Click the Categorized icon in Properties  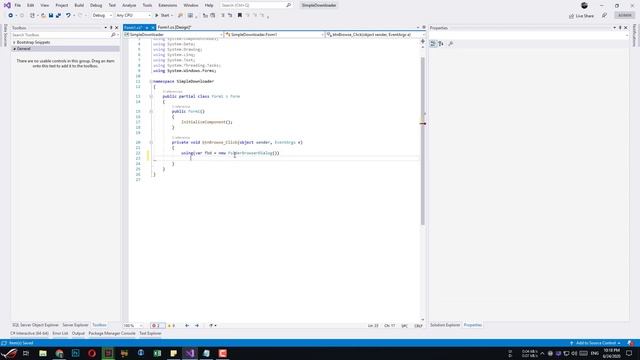pos(433,44)
